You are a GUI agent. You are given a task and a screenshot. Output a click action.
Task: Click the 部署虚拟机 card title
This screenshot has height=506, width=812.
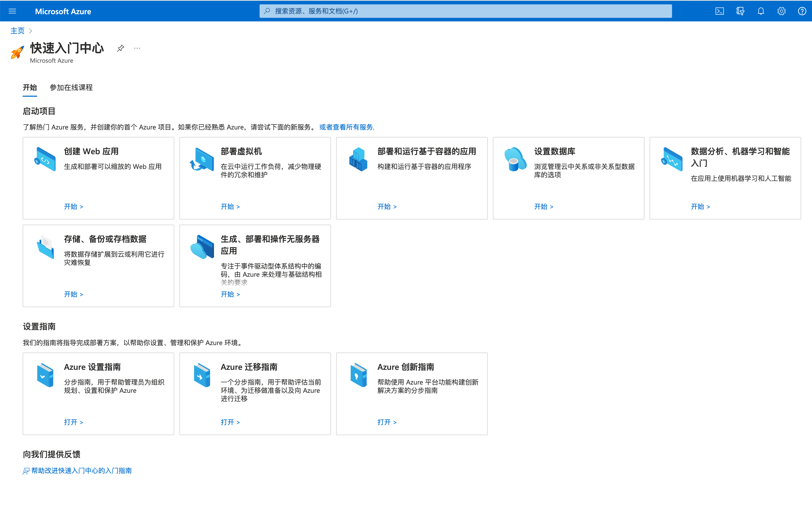click(241, 151)
